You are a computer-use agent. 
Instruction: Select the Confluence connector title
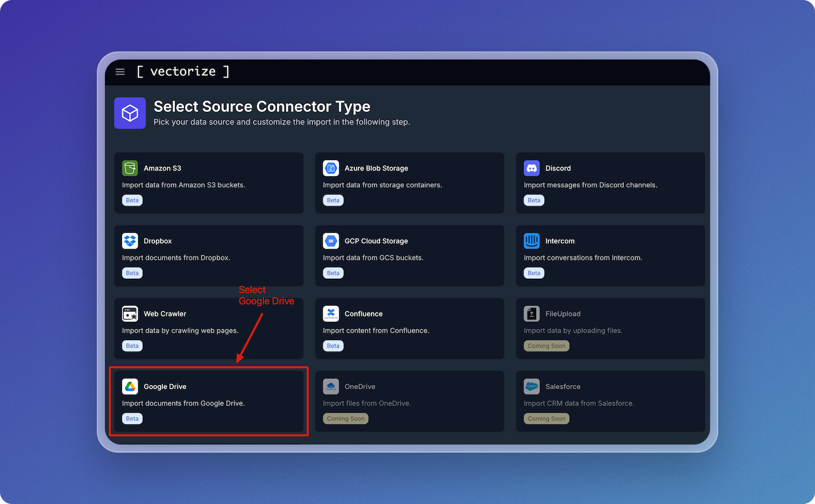coord(364,313)
